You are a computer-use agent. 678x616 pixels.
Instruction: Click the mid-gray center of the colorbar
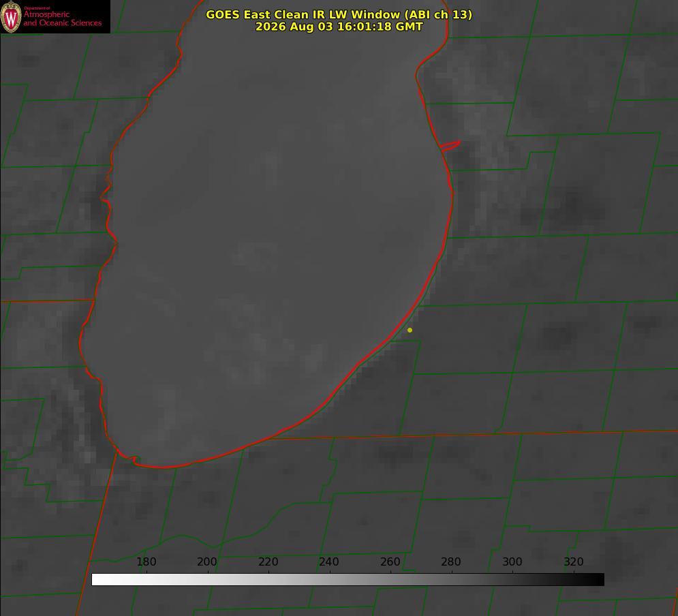click(x=348, y=580)
